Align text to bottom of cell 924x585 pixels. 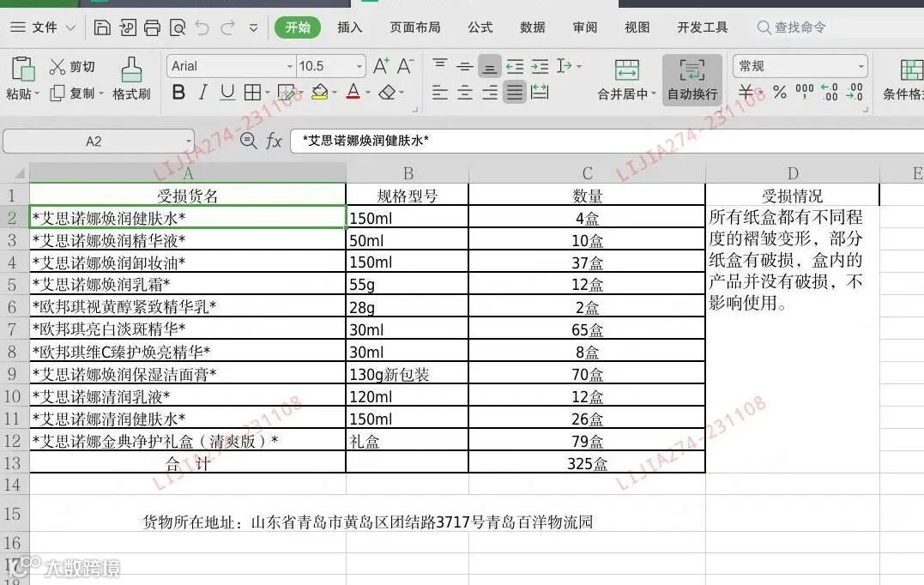[x=489, y=67]
